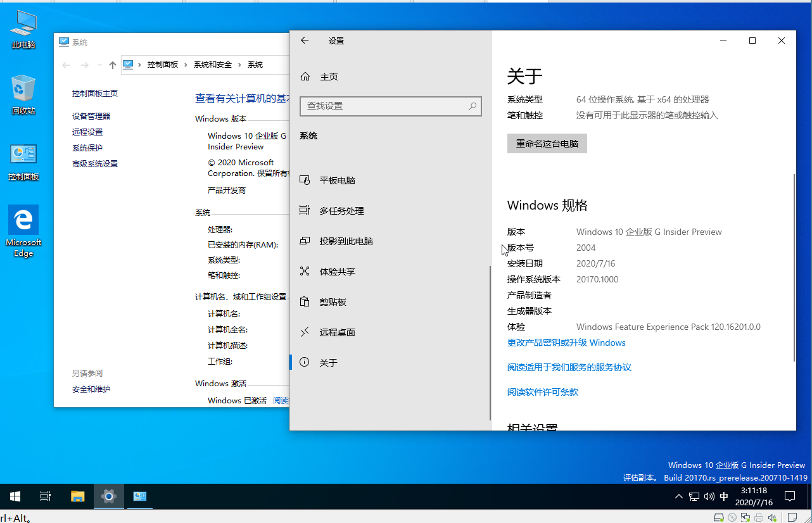Click the 中 input method indicator
The height and width of the screenshot is (523, 812).
724,496
